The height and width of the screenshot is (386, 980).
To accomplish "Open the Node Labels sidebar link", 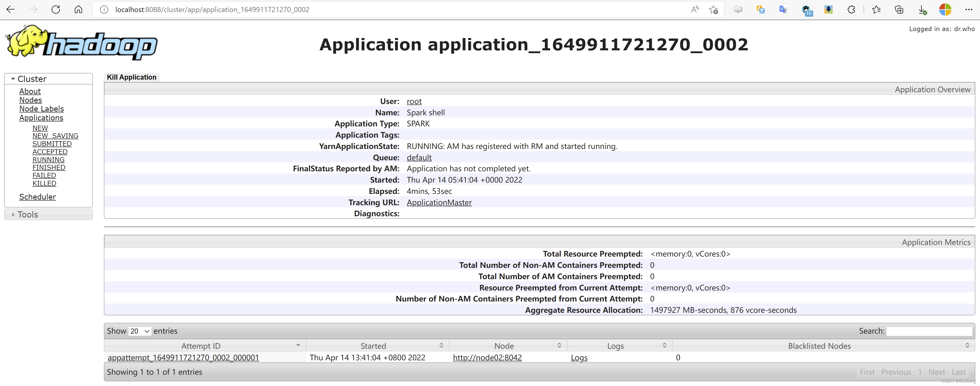I will [41, 109].
